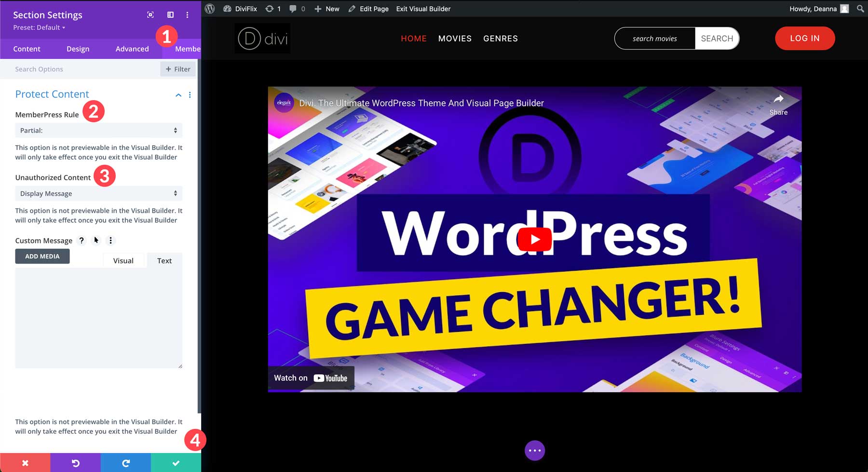Click the Custom Message hover-styles cursor icon

coord(96,240)
